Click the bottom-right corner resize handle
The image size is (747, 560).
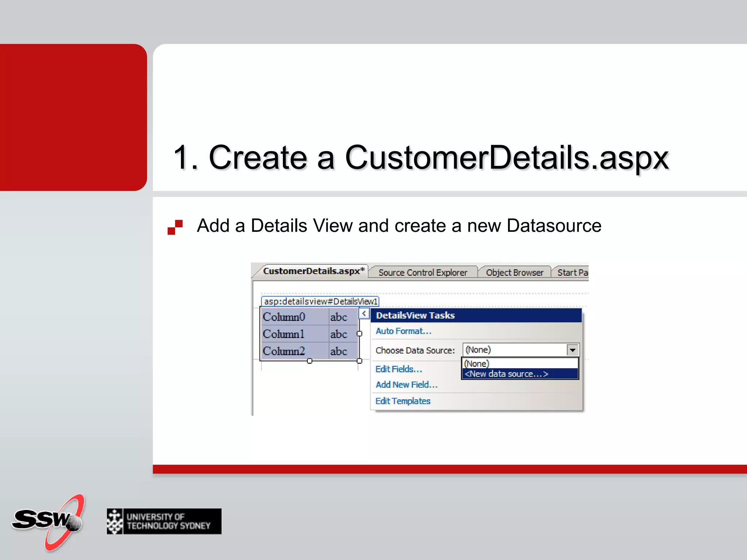point(359,361)
